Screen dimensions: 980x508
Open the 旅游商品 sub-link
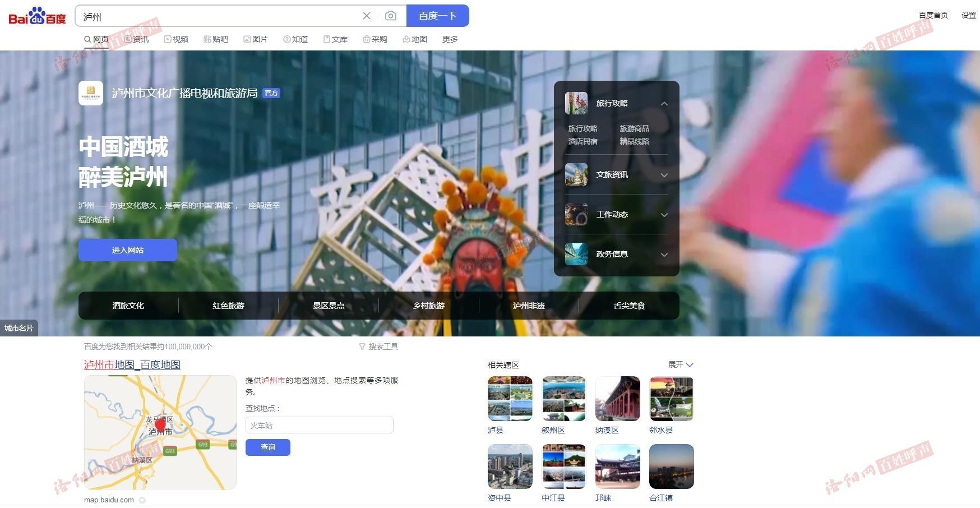click(x=634, y=128)
